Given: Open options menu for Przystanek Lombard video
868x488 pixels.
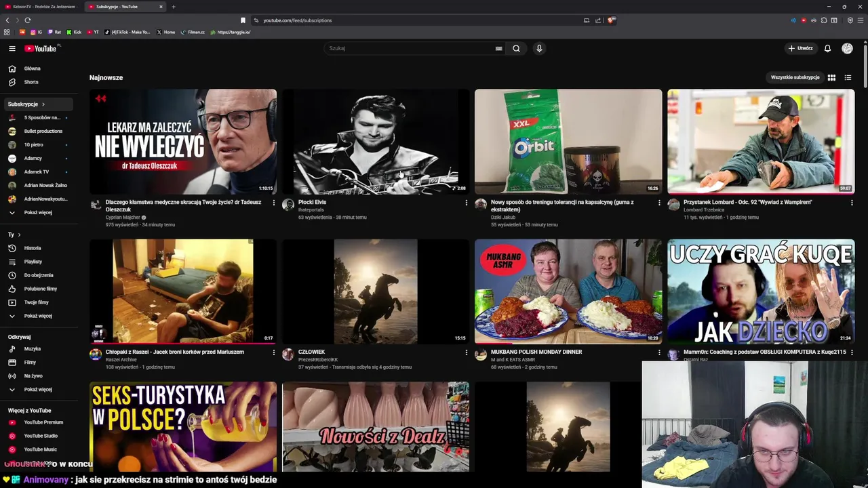Looking at the screenshot, I should (852, 203).
